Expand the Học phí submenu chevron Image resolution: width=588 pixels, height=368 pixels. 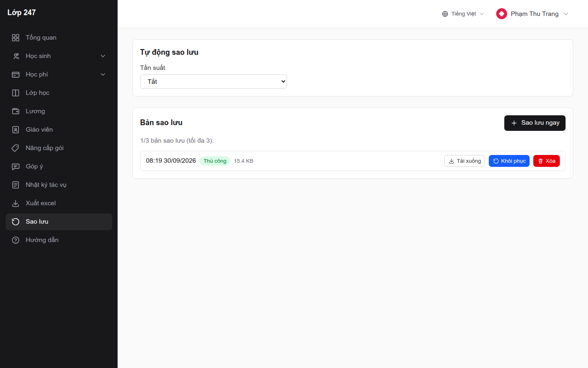coord(103,74)
